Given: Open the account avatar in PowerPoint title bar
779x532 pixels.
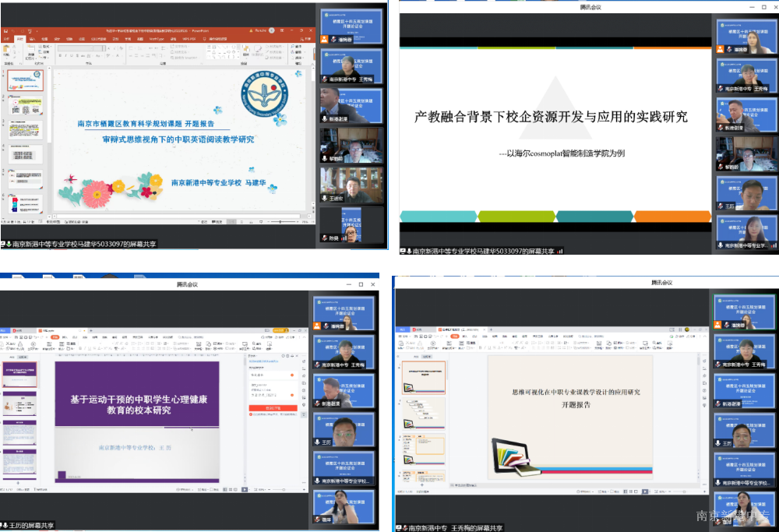Looking at the screenshot, I should click(272, 30).
